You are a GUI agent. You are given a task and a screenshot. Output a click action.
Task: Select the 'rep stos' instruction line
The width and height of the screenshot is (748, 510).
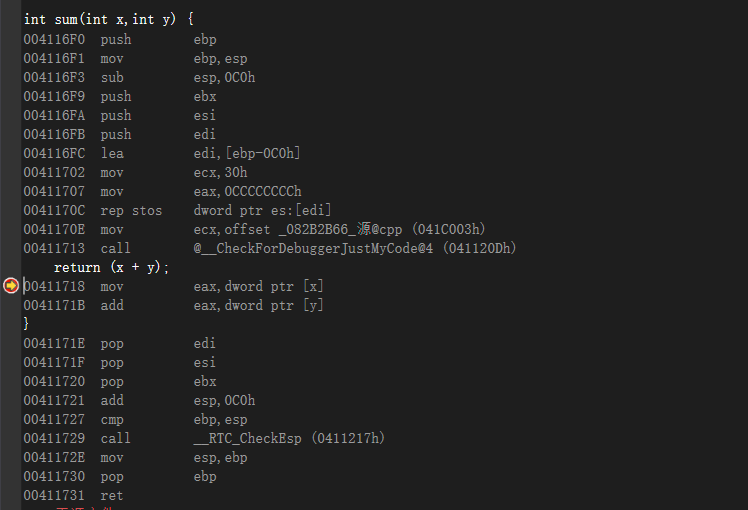pyautogui.click(x=177, y=210)
